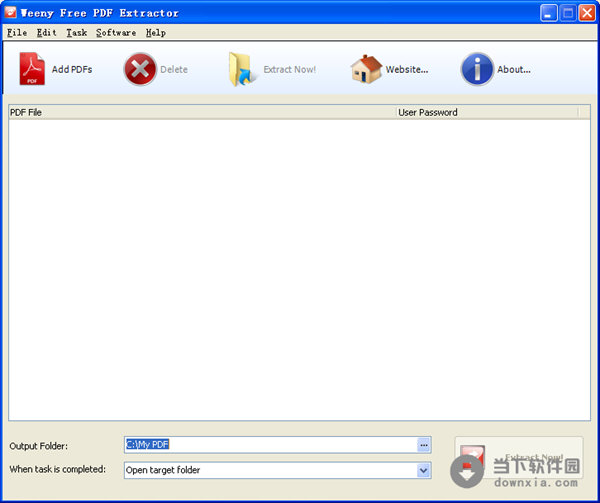Click the Extract Now! folder icon in toolbar
Screen dimensions: 600x503
pyautogui.click(x=242, y=69)
